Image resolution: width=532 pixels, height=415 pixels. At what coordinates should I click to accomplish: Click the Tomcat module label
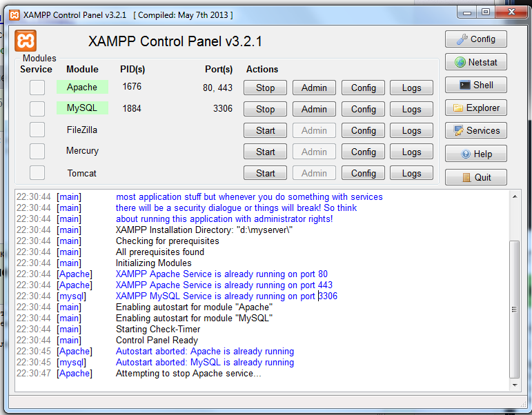tap(82, 173)
